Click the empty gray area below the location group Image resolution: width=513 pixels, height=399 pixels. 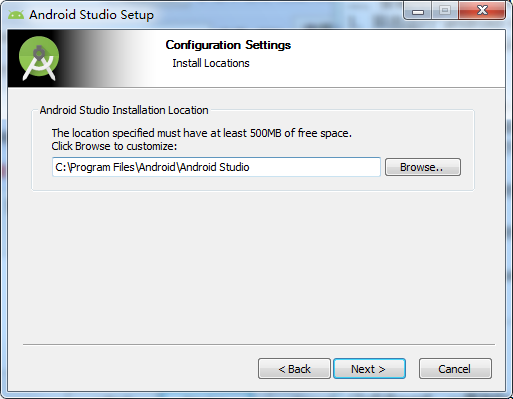click(256, 267)
